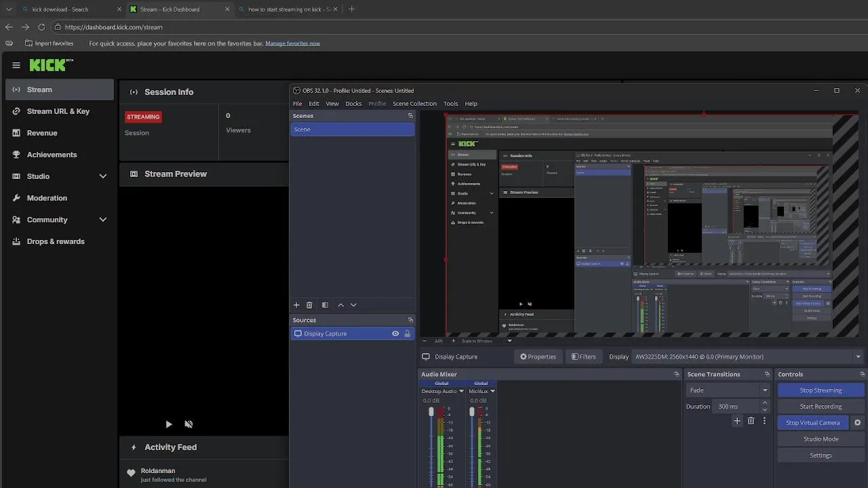Remove the scene transition trash icon
Image resolution: width=868 pixels, height=488 pixels.
click(x=751, y=421)
